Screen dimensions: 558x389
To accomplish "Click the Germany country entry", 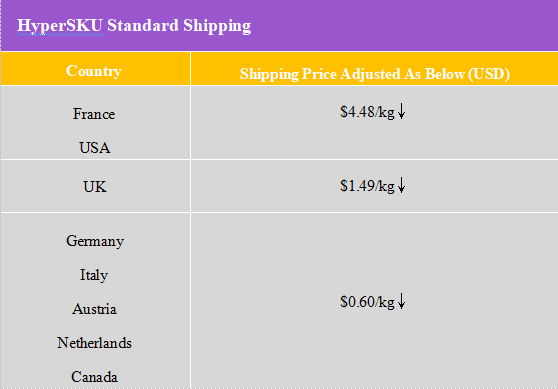I will point(95,242).
